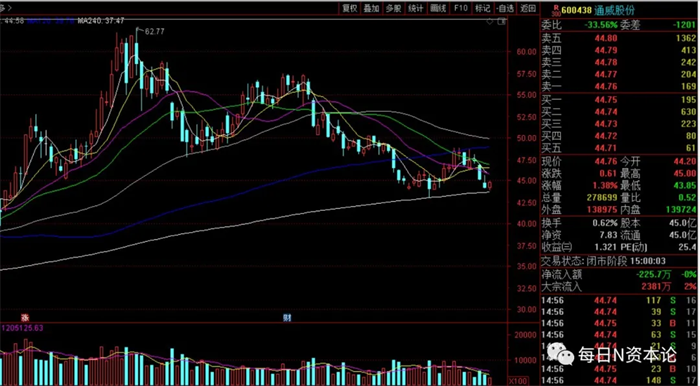Open the 统计 statistics tool
The image size is (700, 386).
416,8
